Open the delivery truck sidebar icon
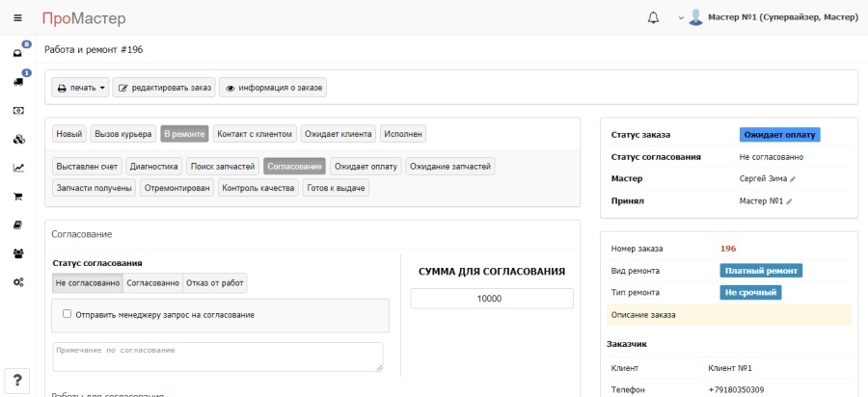The image size is (868, 397). [17, 82]
